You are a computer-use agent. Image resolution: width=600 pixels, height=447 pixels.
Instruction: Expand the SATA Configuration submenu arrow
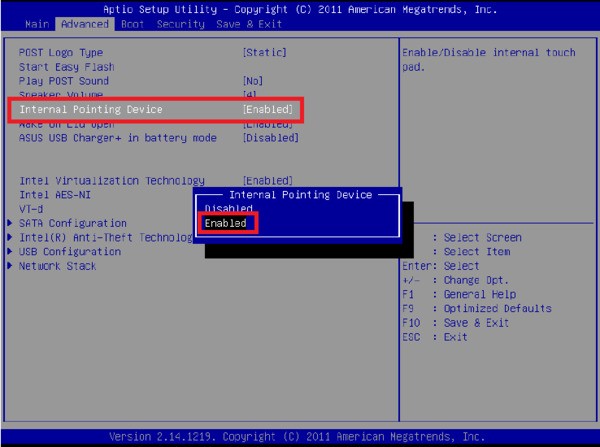point(11,223)
